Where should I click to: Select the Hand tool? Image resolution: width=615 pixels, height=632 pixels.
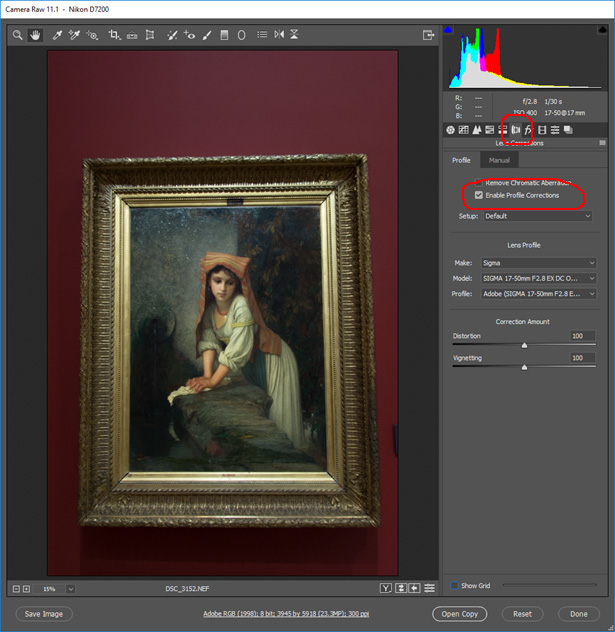click(x=35, y=35)
